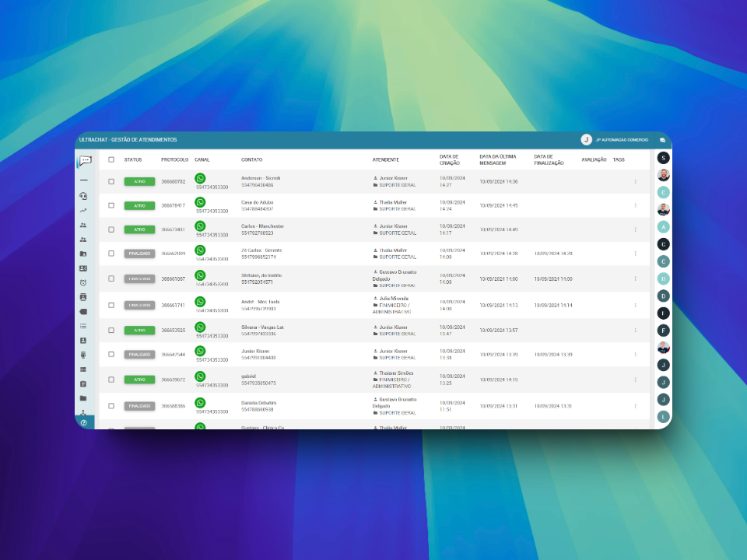Image resolution: width=747 pixels, height=560 pixels.
Task: Check the box for protocol 366680782
Action: (x=111, y=181)
